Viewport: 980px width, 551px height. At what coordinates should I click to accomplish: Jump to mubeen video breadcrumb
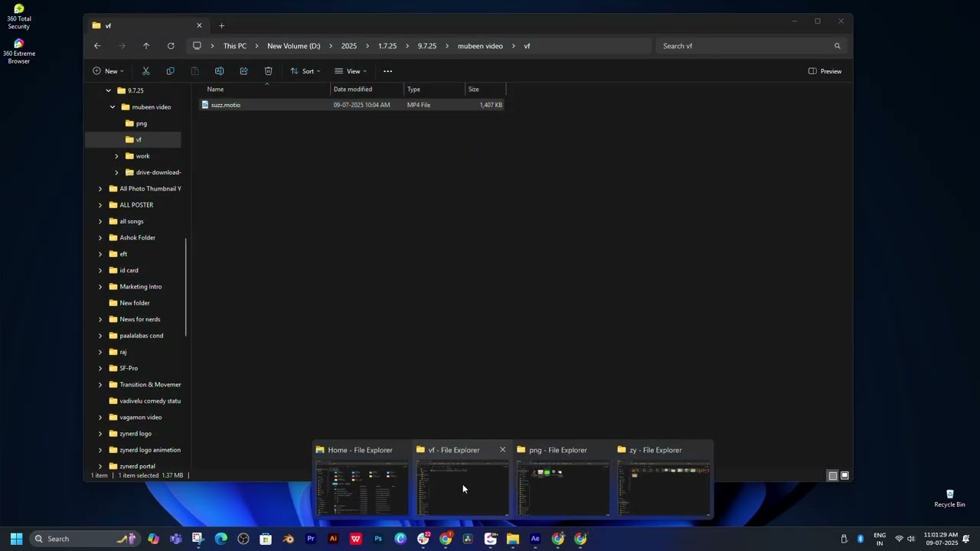point(480,46)
